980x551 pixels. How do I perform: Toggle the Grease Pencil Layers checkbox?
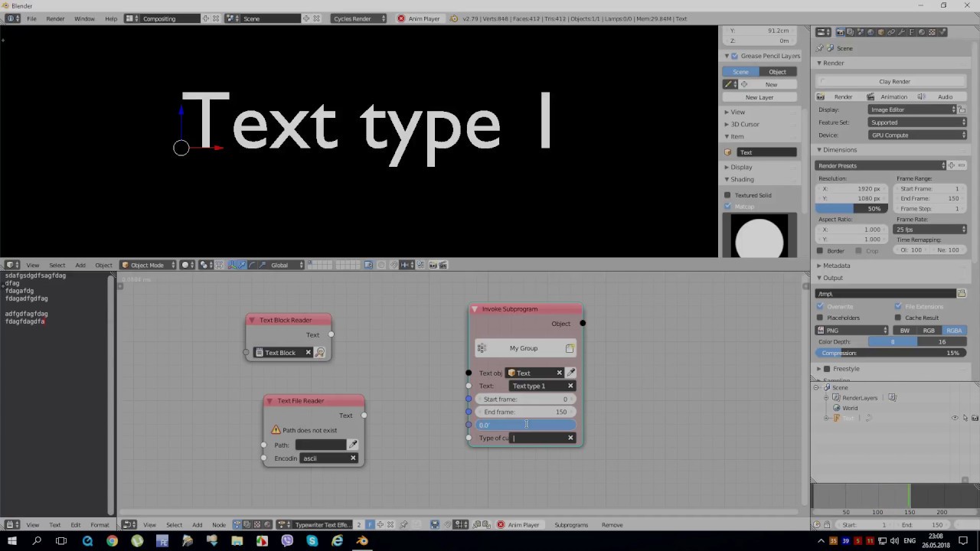(735, 56)
